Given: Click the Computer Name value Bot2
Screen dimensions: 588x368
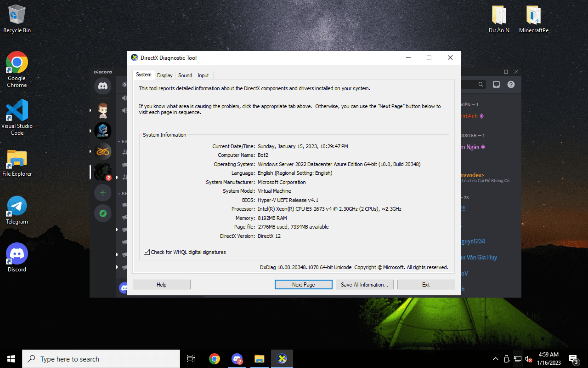Looking at the screenshot, I should [263, 155].
